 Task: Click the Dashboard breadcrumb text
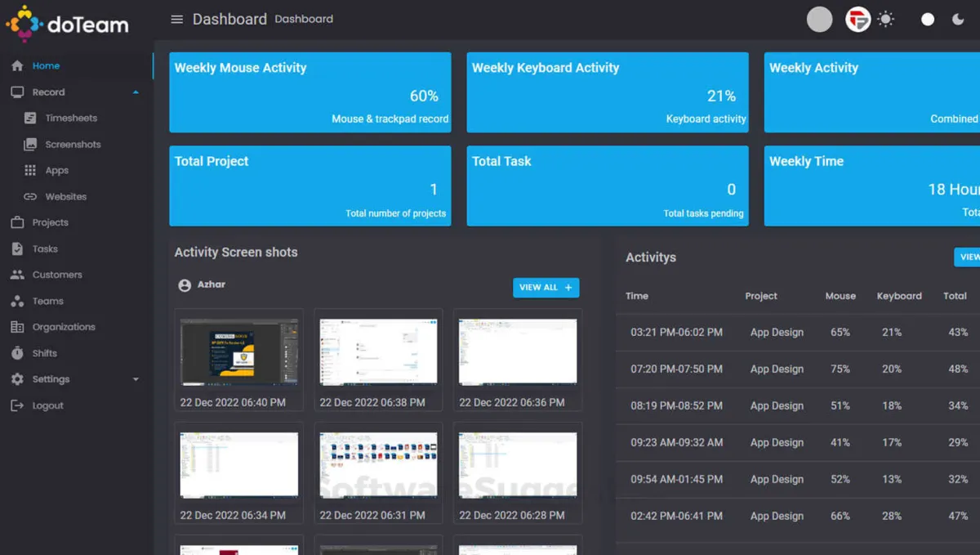304,19
